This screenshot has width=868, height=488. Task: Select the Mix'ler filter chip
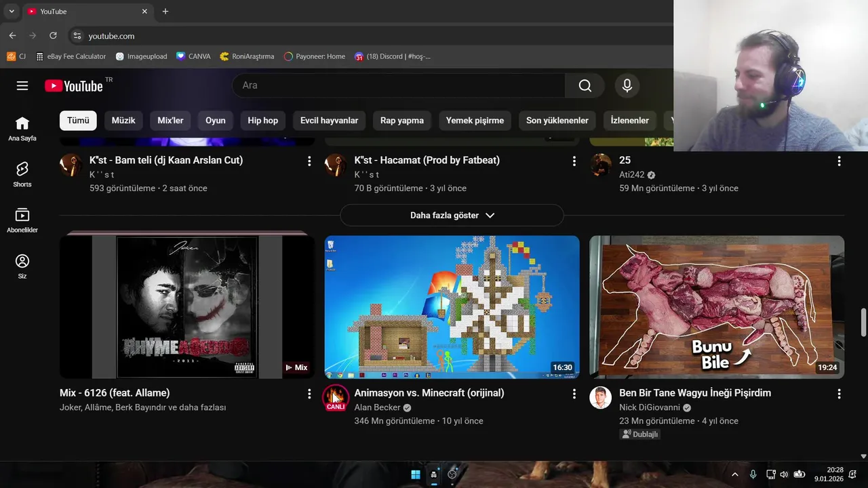(170, 121)
